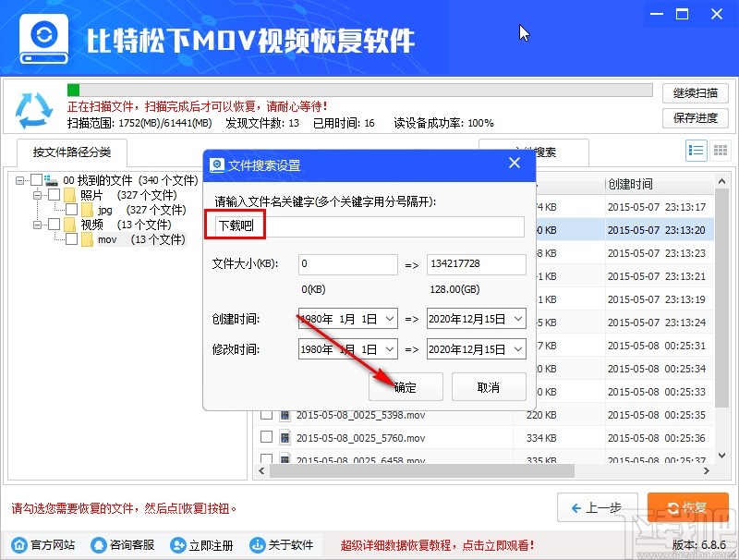Select the row created 2015-05-08 00:25:31

pyautogui.click(x=624, y=346)
